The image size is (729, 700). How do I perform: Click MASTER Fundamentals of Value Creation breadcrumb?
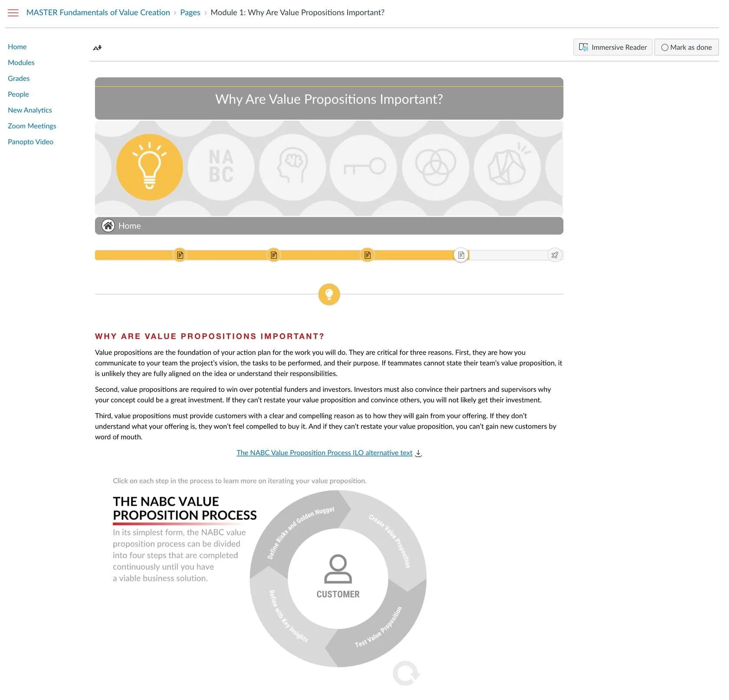pos(98,13)
